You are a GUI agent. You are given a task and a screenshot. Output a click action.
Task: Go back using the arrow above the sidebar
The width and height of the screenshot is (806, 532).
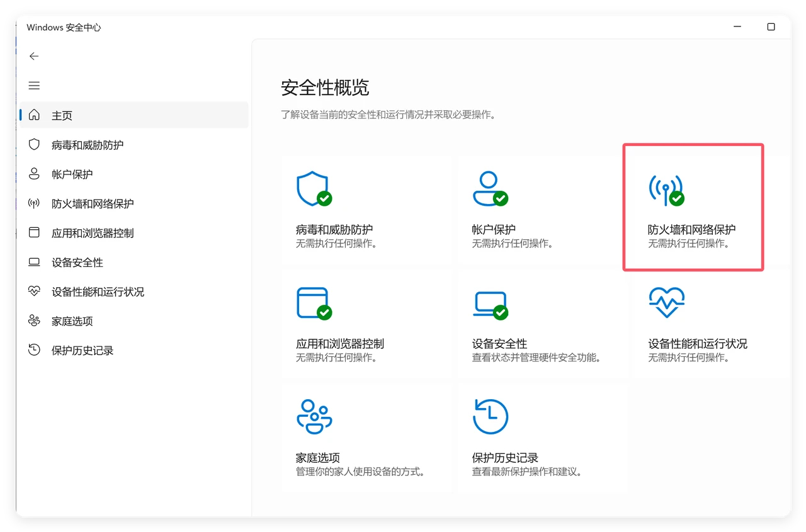[33, 56]
